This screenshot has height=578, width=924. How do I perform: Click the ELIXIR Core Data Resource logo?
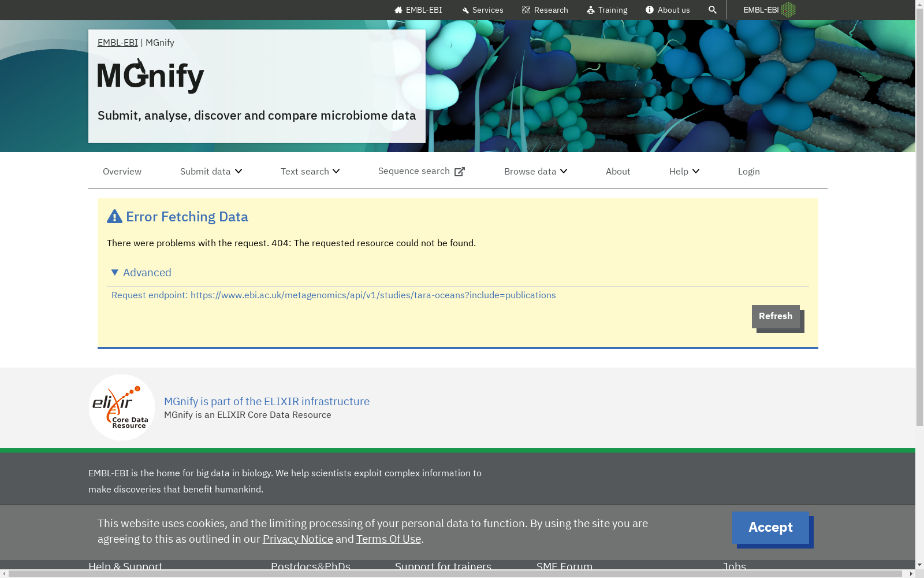pos(122,407)
